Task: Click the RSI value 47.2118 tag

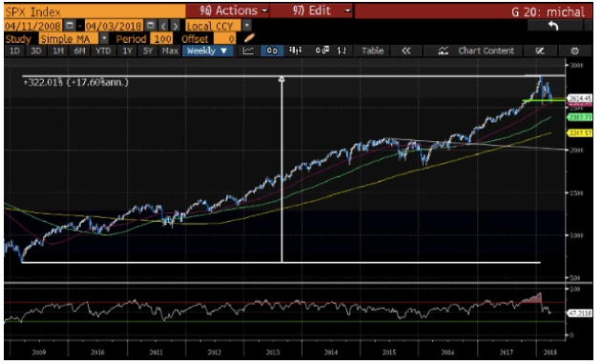Action: [580, 313]
